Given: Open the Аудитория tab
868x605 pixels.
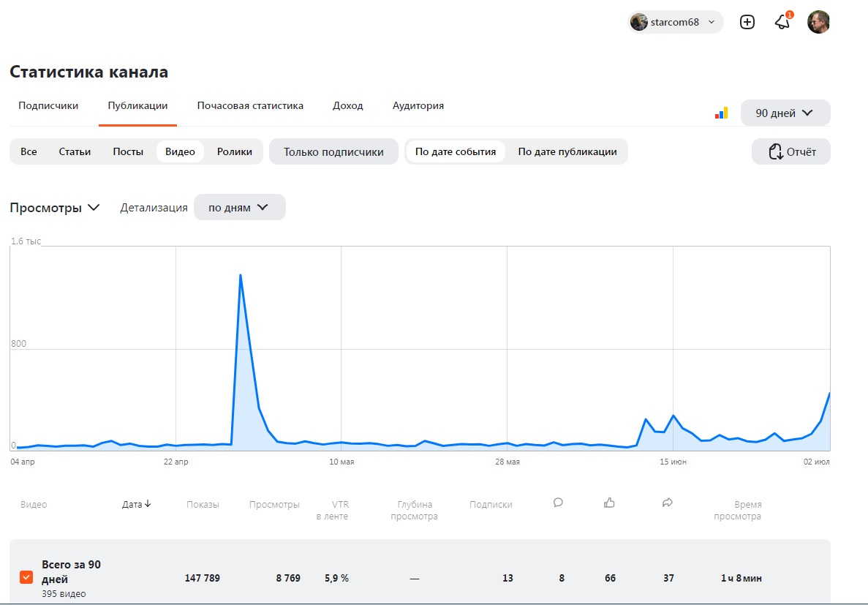Looking at the screenshot, I should click(x=418, y=105).
